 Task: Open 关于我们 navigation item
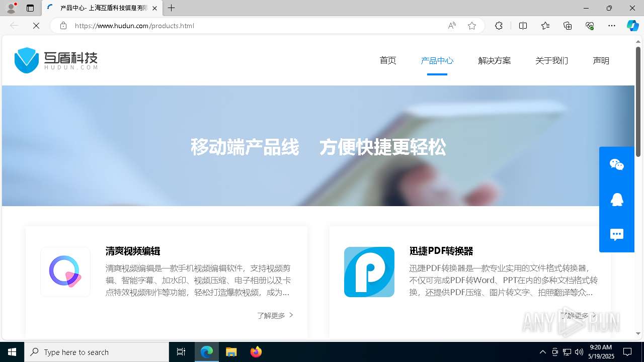click(x=552, y=60)
